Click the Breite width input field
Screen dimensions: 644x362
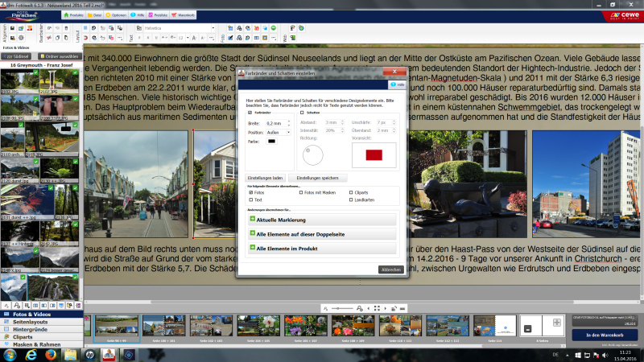click(275, 123)
